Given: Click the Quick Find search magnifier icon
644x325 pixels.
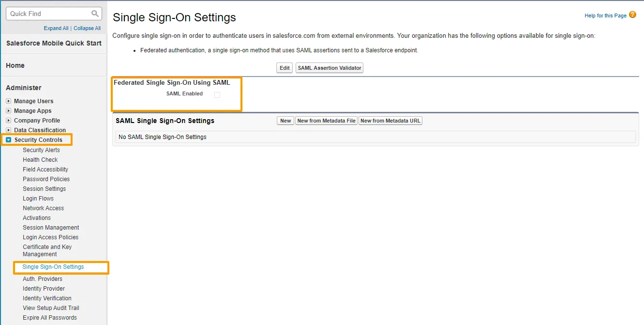Looking at the screenshot, I should point(95,14).
